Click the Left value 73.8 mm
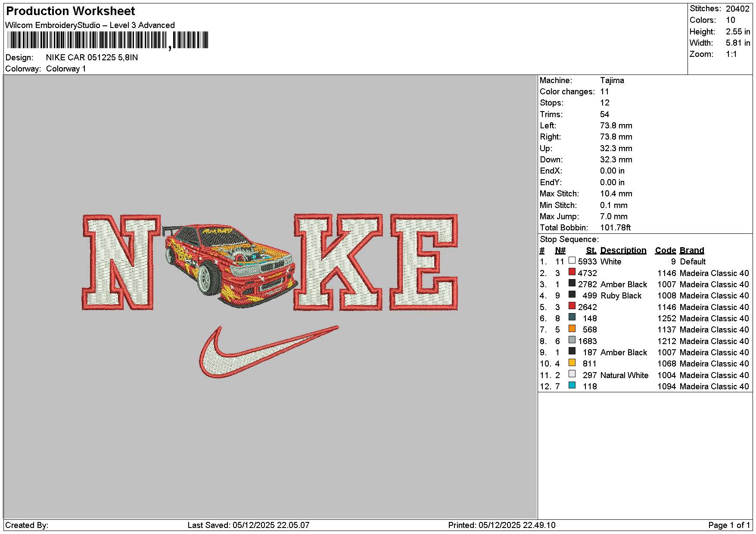 tap(616, 126)
